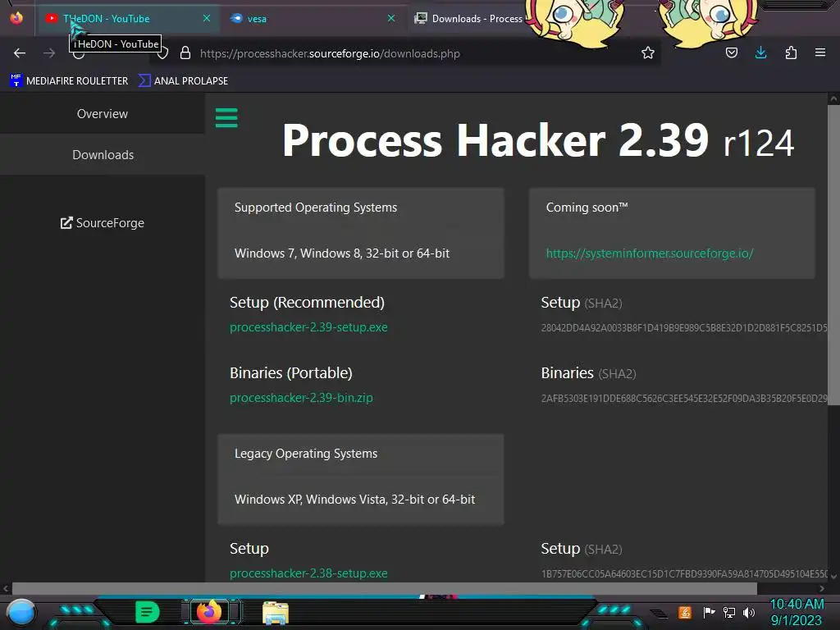Toggle the green hamburger sidebar menu
The height and width of the screenshot is (630, 840).
[226, 118]
